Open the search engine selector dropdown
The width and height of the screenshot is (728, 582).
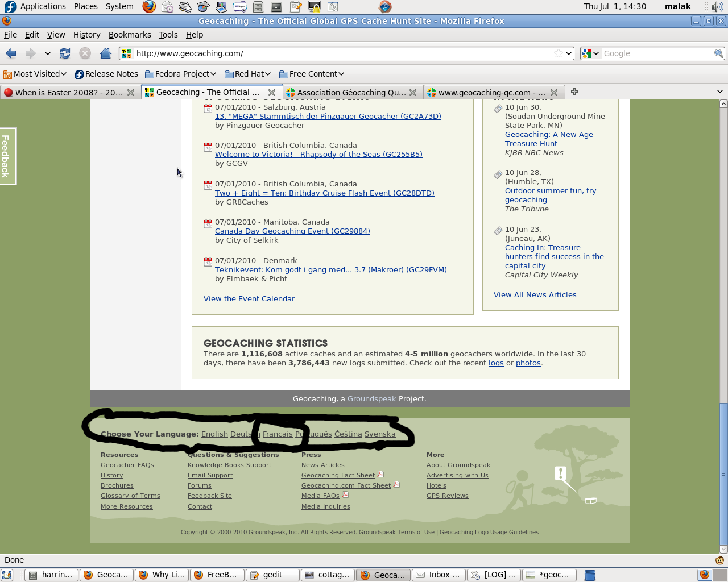[590, 53]
